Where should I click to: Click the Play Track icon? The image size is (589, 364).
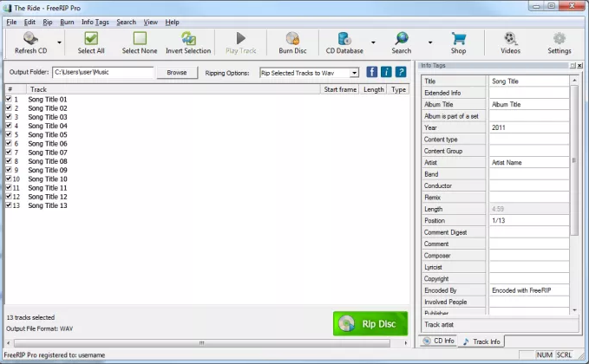[241, 38]
